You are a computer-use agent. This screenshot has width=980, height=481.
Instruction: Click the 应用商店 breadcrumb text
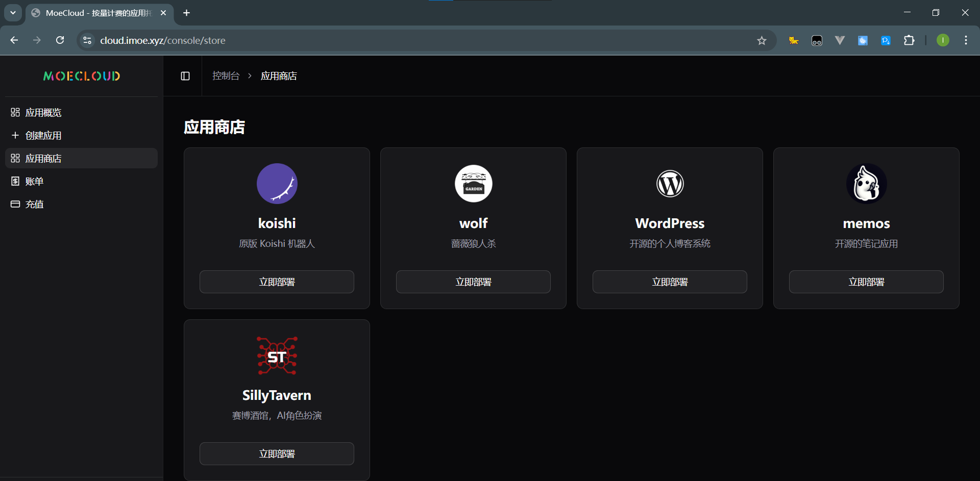[x=279, y=76]
